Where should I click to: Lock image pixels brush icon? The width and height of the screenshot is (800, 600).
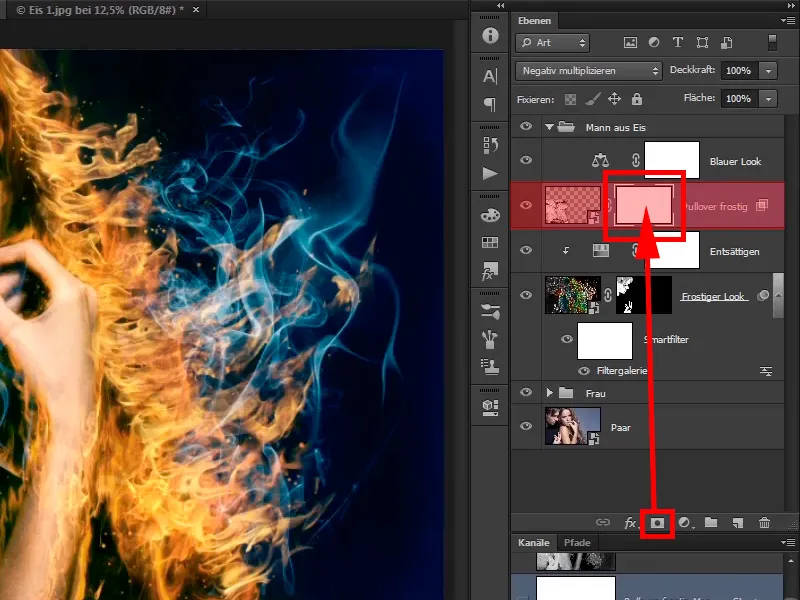pyautogui.click(x=592, y=98)
